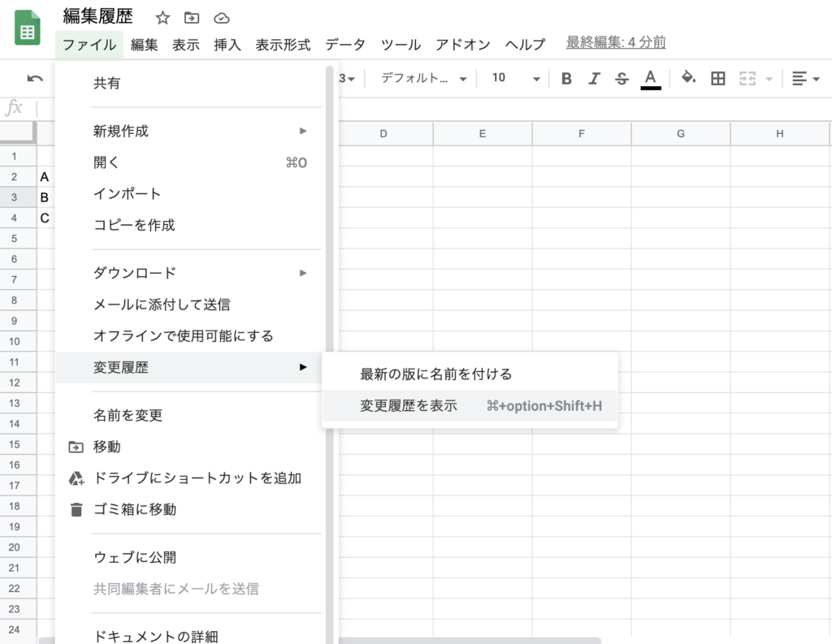Image resolution: width=832 pixels, height=644 pixels.
Task: Click the 最終編集: 4 分前 link
Action: (x=615, y=43)
